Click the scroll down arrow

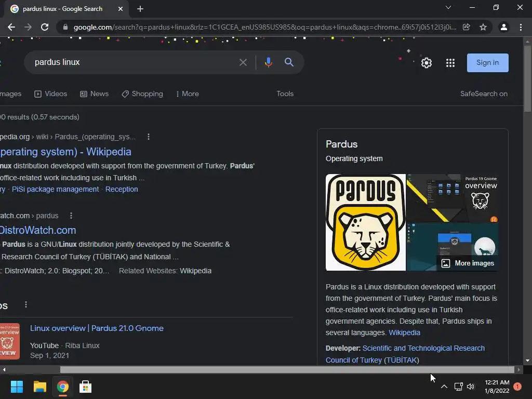tap(527, 361)
